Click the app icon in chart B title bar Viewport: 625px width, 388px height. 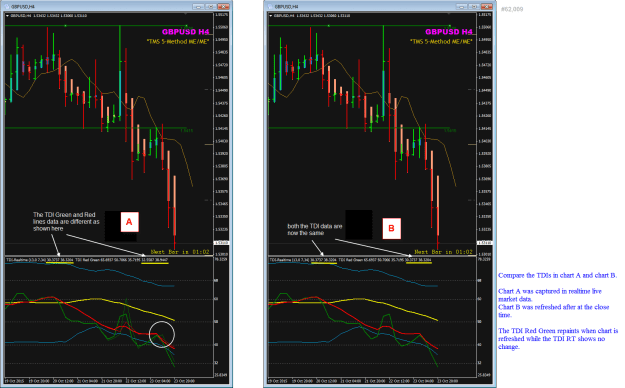point(270,6)
